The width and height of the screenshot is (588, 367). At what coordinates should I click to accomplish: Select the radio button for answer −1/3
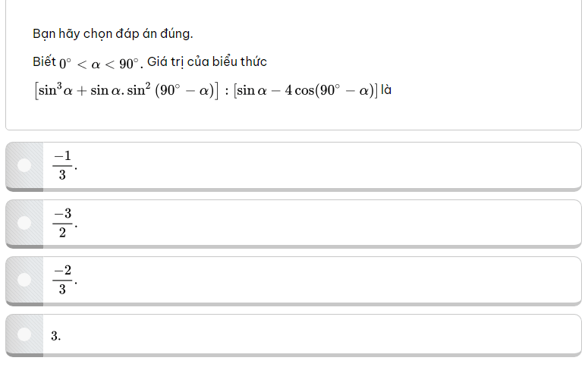pyautogui.click(x=24, y=165)
